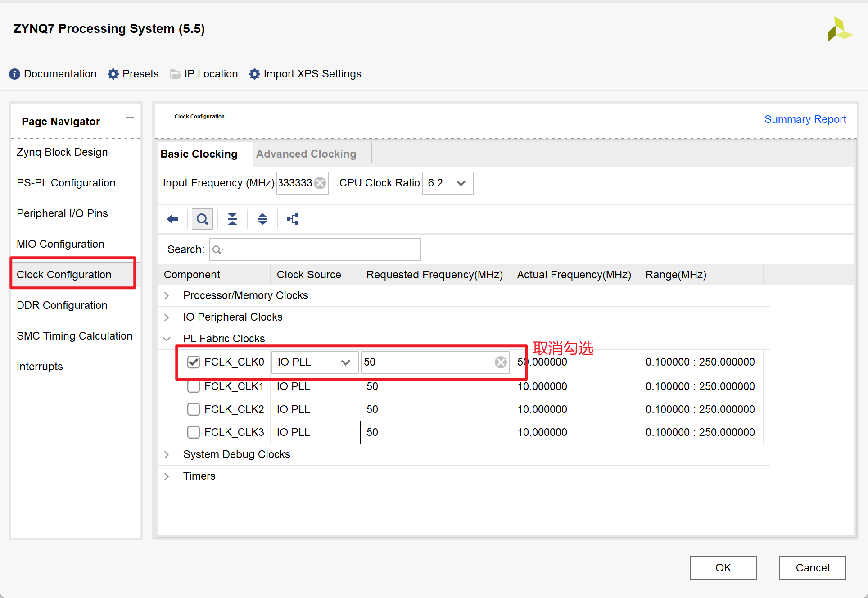Enable the FCLK_CLK1 checkbox
The height and width of the screenshot is (598, 868).
pos(194,386)
